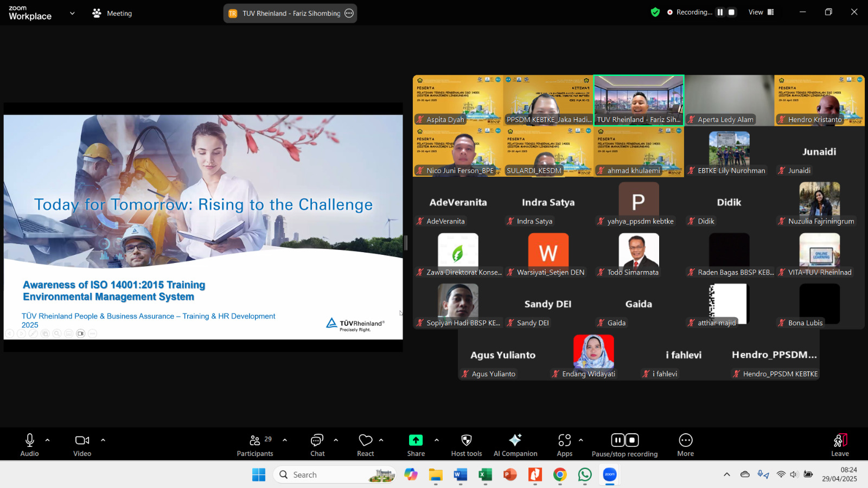
Task: Open the Participants panel
Action: pyautogui.click(x=254, y=445)
